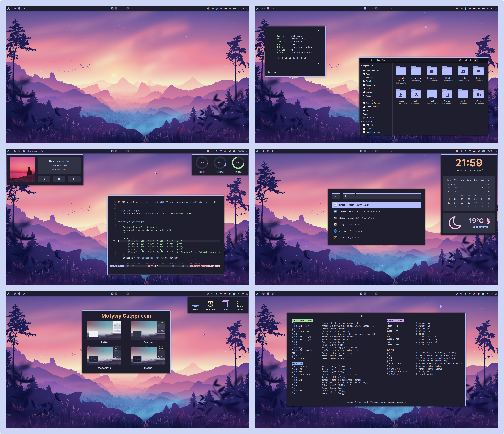
Task: Skip to the next track in the music widget
Action: click(x=74, y=179)
